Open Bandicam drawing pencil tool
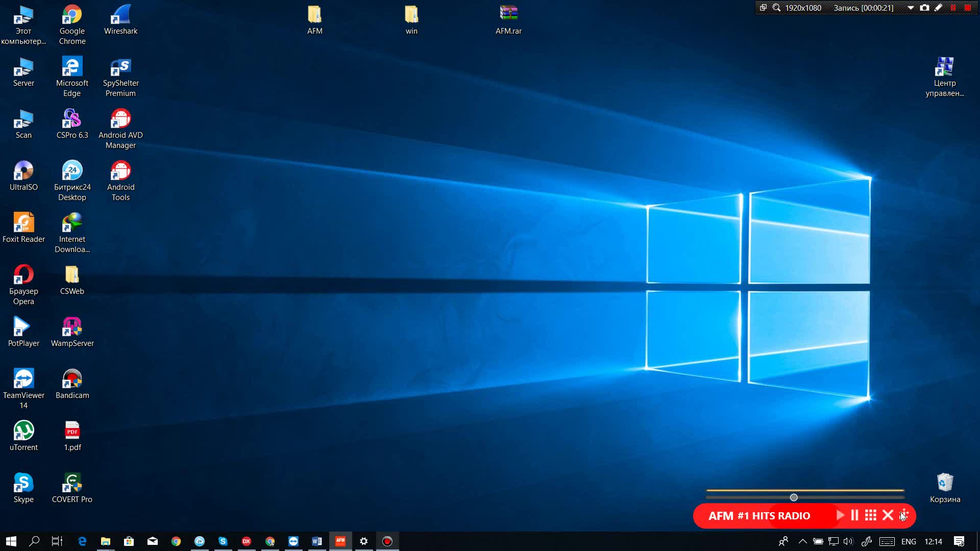Screen dimensions: 980x551 point(938,8)
